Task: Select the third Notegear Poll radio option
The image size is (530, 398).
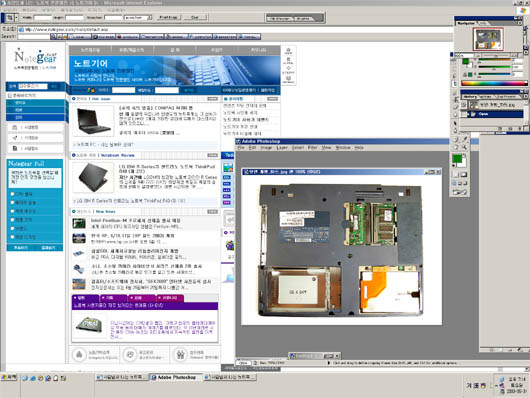Action: pyautogui.click(x=12, y=211)
